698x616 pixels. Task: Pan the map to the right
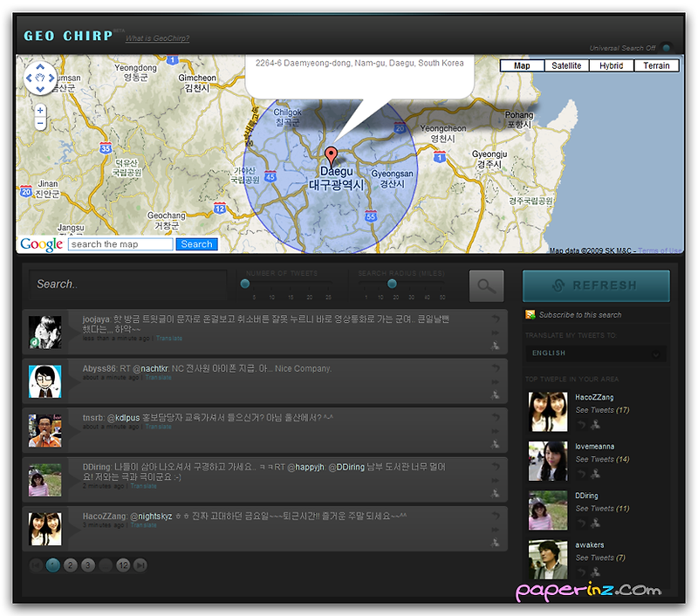tap(51, 78)
